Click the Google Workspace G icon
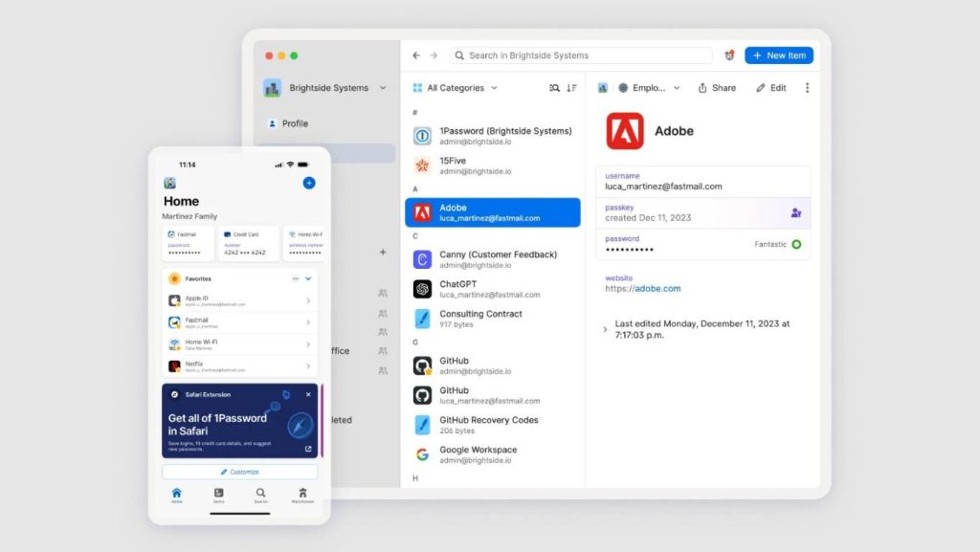The image size is (980, 552). (x=422, y=454)
